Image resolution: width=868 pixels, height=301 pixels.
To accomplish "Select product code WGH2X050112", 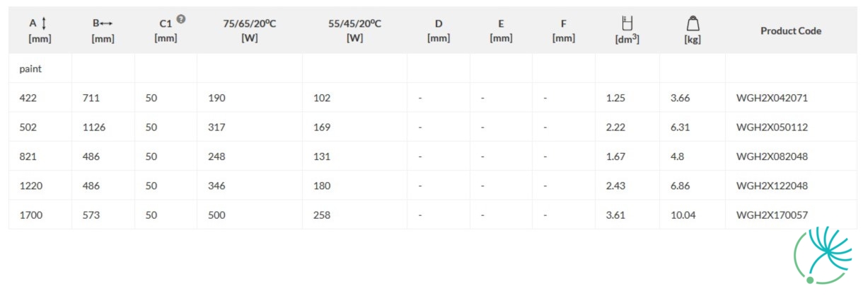I will coord(772,127).
